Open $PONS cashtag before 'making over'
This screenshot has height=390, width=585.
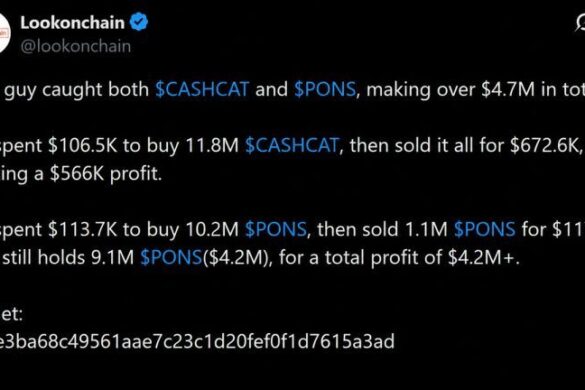325,89
